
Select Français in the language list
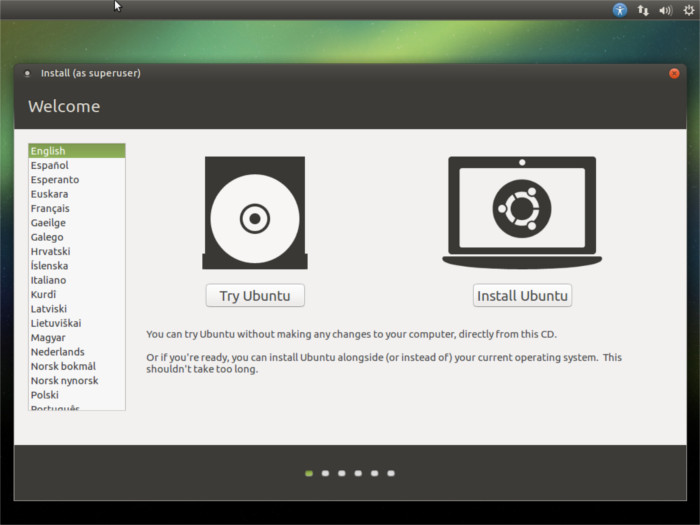point(77,208)
